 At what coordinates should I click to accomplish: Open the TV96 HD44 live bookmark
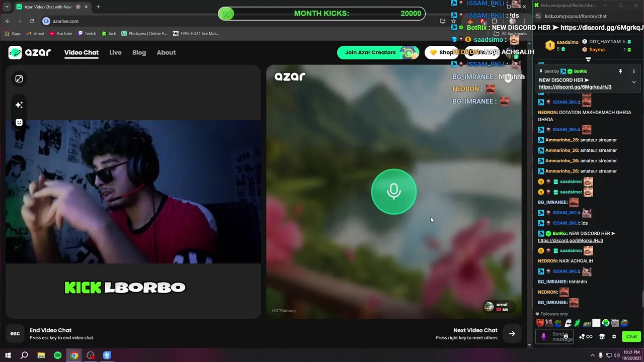196,33
